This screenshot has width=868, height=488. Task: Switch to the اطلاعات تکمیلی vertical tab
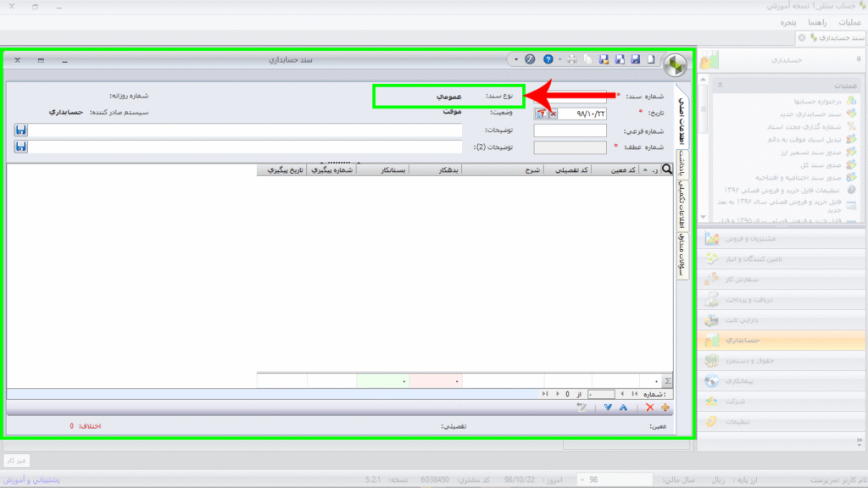(x=682, y=205)
